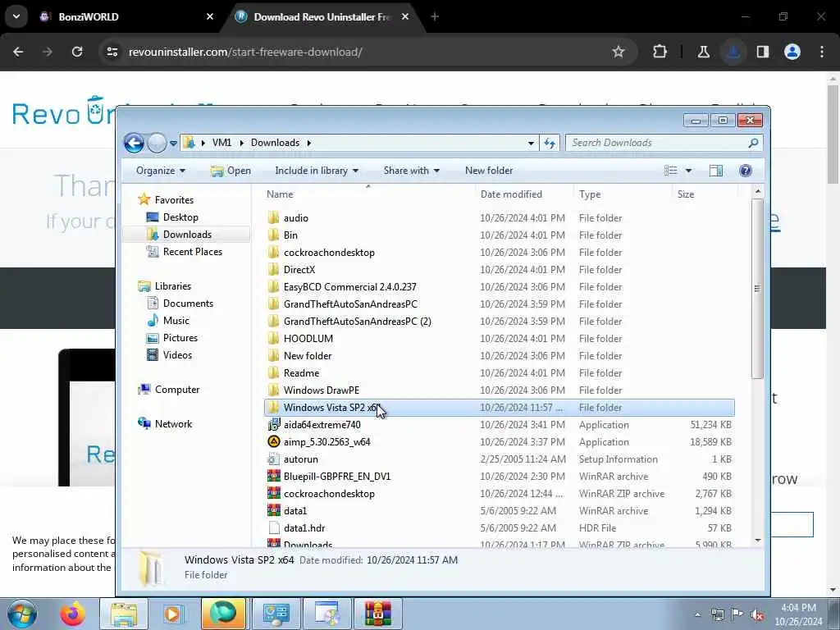Open a new browser tab
840x630 pixels.
(x=435, y=16)
